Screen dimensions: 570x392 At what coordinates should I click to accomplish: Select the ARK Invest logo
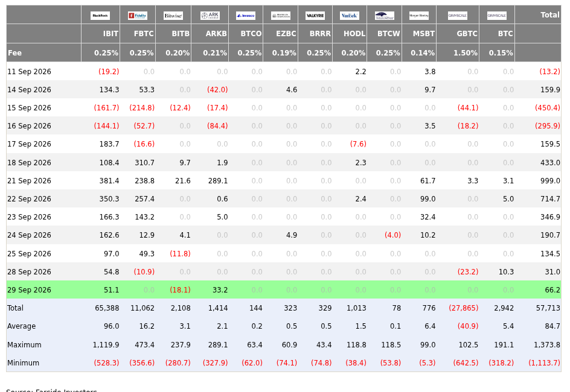[210, 16]
